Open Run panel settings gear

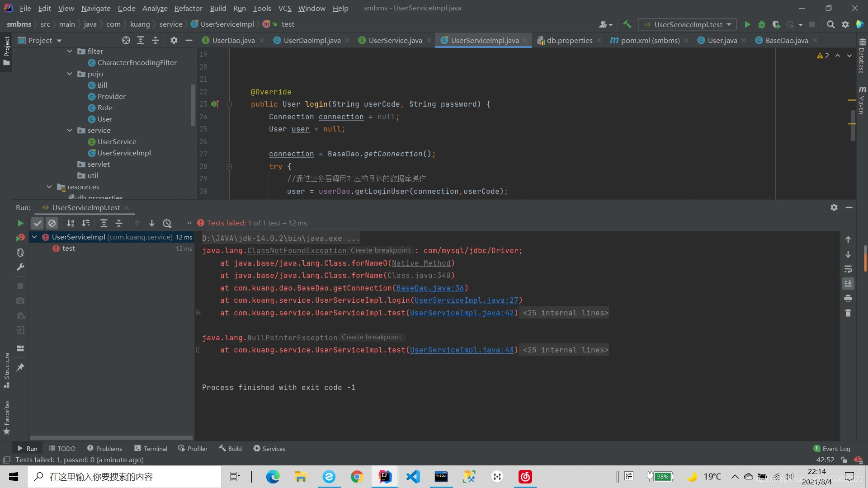tap(834, 207)
